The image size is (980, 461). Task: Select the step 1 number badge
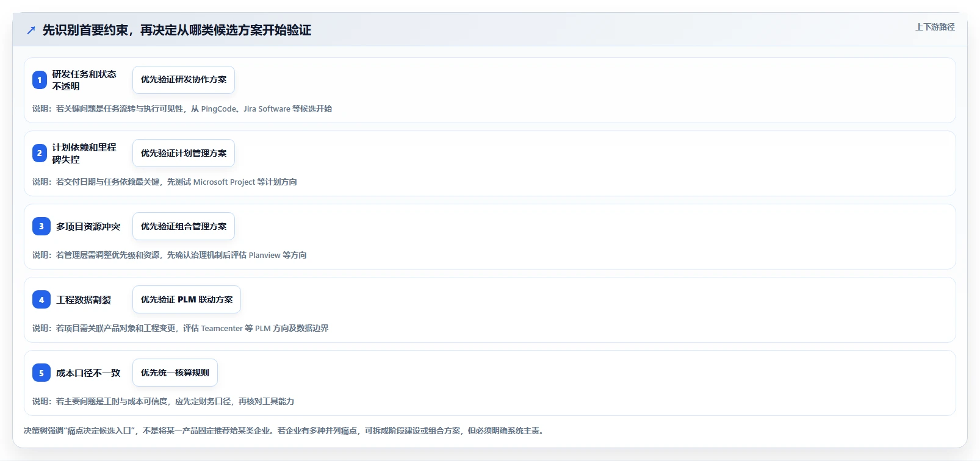point(40,80)
